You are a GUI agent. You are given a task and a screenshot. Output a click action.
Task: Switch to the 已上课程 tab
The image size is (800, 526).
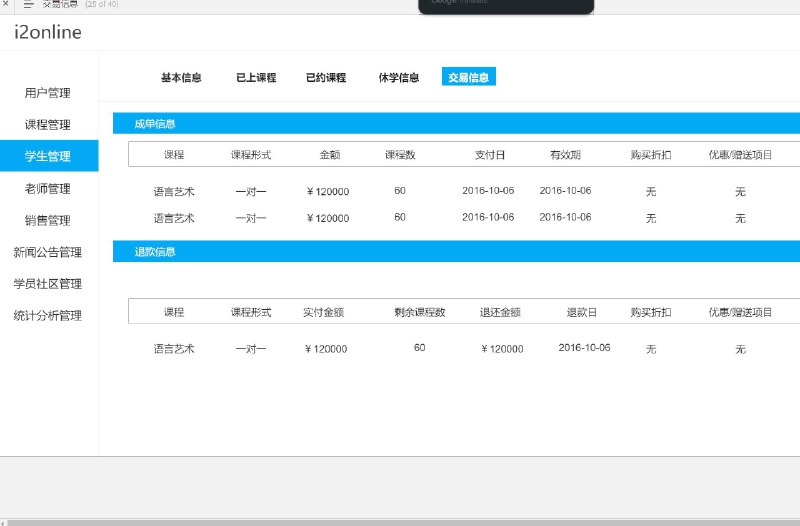click(256, 78)
